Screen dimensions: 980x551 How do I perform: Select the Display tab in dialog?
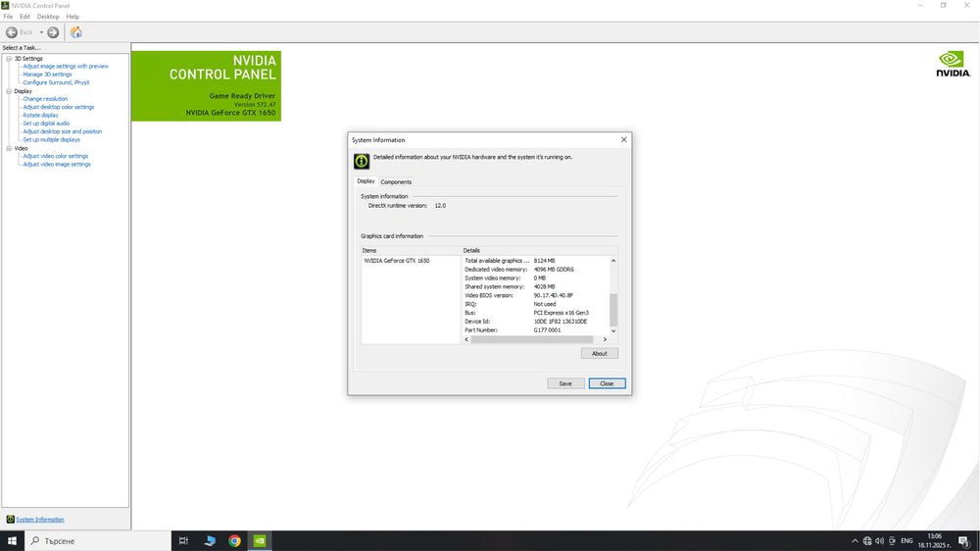point(366,181)
